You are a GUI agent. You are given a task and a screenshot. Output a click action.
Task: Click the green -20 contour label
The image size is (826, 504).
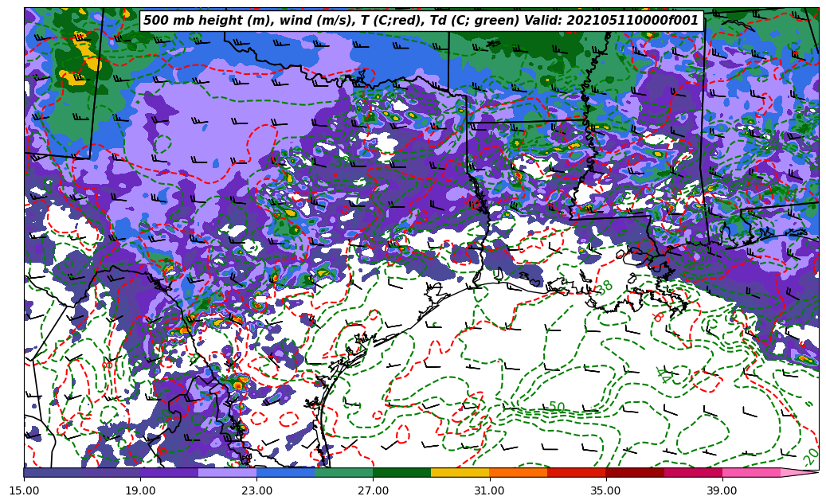point(810,457)
